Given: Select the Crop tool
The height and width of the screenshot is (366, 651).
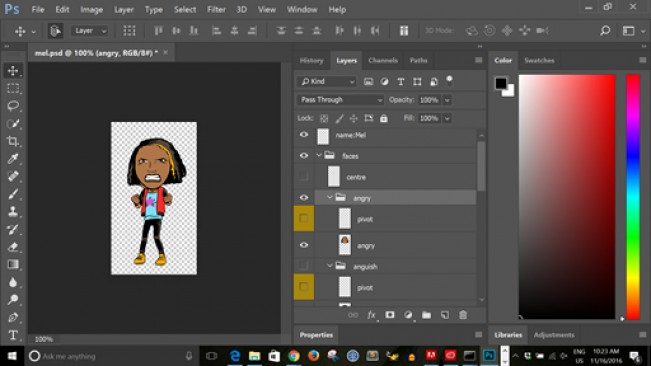Looking at the screenshot, I should pos(13,141).
